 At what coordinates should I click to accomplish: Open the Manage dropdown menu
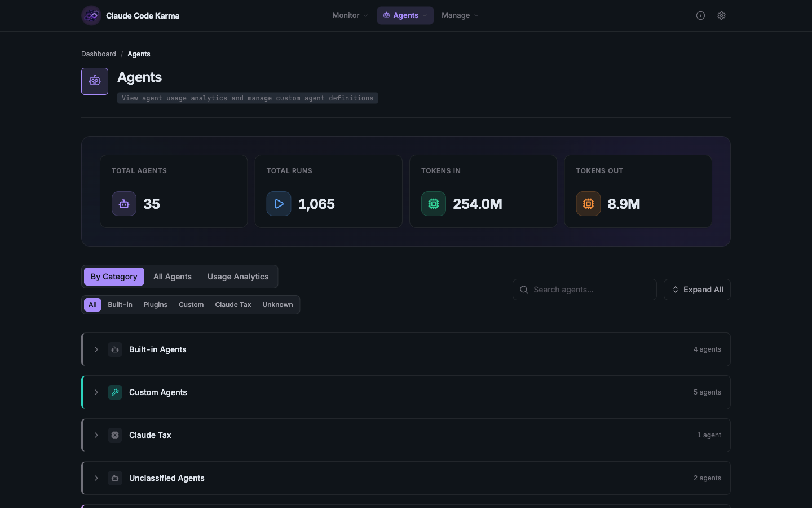pyautogui.click(x=460, y=16)
